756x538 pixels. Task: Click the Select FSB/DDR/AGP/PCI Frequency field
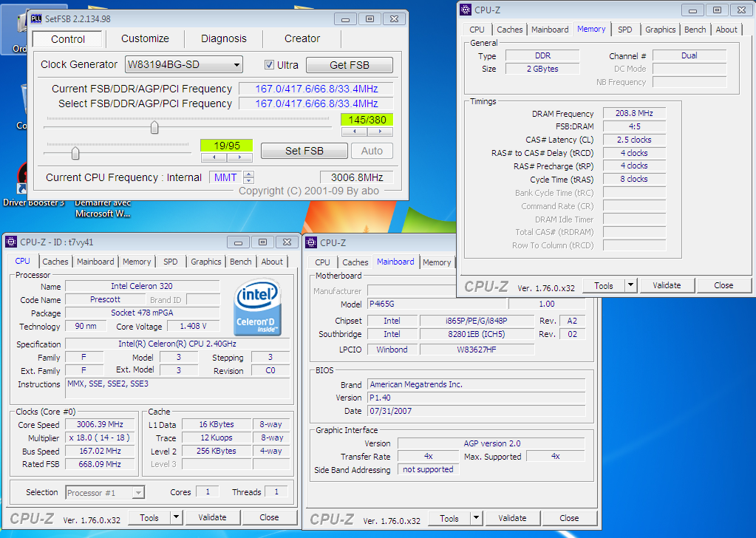(x=316, y=103)
